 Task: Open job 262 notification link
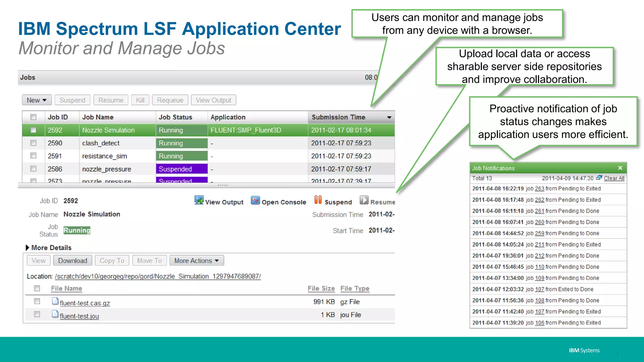[x=540, y=200]
